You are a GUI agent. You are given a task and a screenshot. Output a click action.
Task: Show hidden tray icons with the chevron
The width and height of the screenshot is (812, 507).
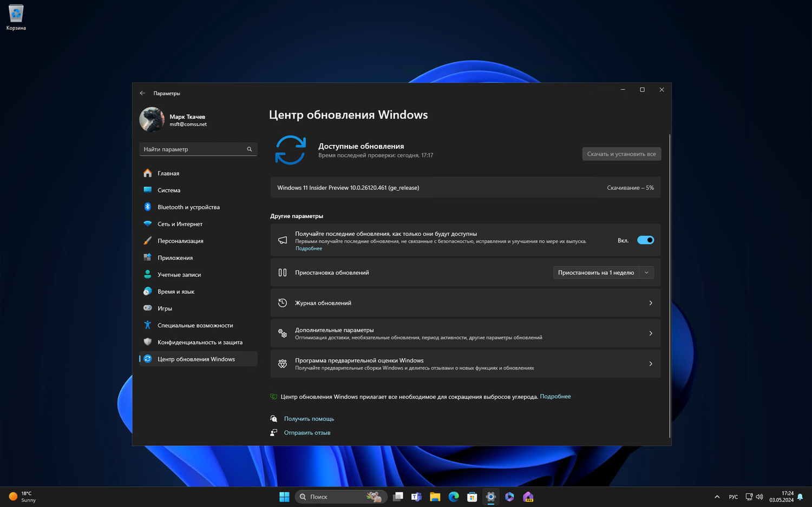pyautogui.click(x=717, y=497)
